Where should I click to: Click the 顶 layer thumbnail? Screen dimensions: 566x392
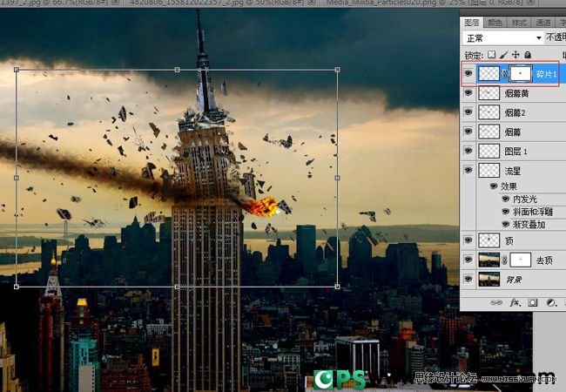click(x=489, y=240)
